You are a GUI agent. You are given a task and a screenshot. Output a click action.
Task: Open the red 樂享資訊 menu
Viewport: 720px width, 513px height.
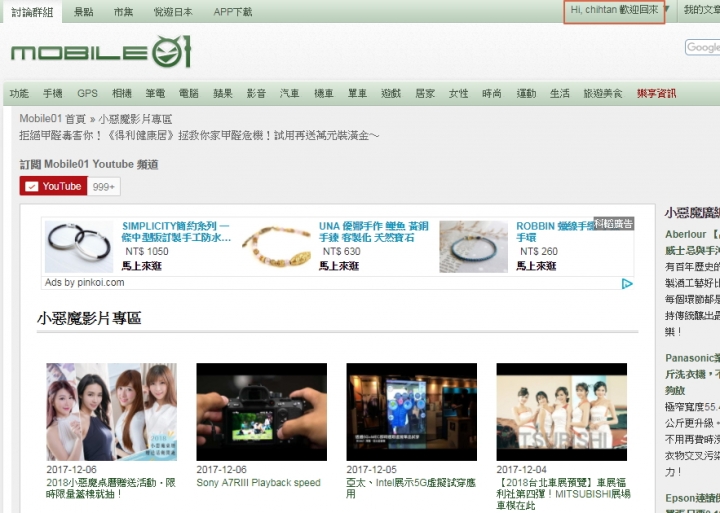[657, 94]
